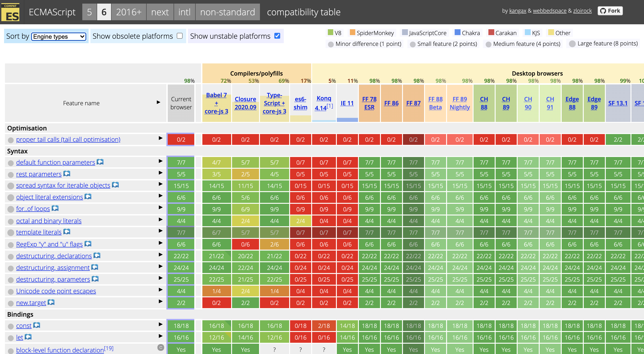Open the es6-shim column link
Screen dimensions: 644x354
(300, 103)
